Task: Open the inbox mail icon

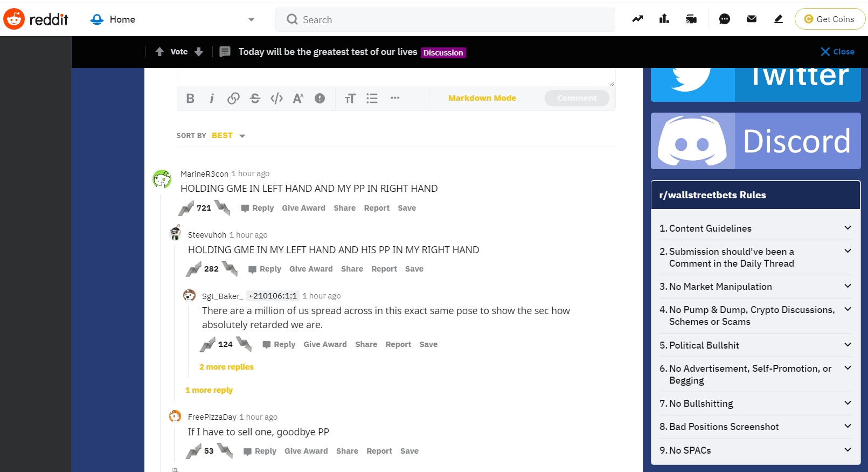Action: pos(752,19)
